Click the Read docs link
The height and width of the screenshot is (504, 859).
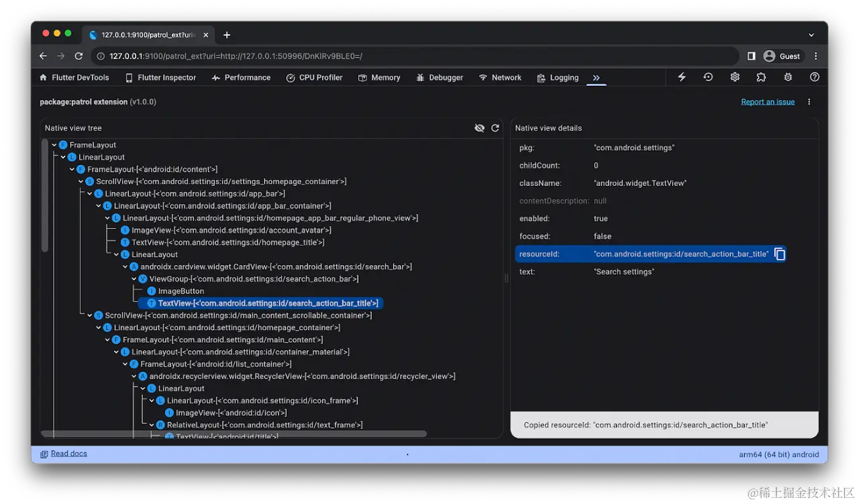pos(69,454)
